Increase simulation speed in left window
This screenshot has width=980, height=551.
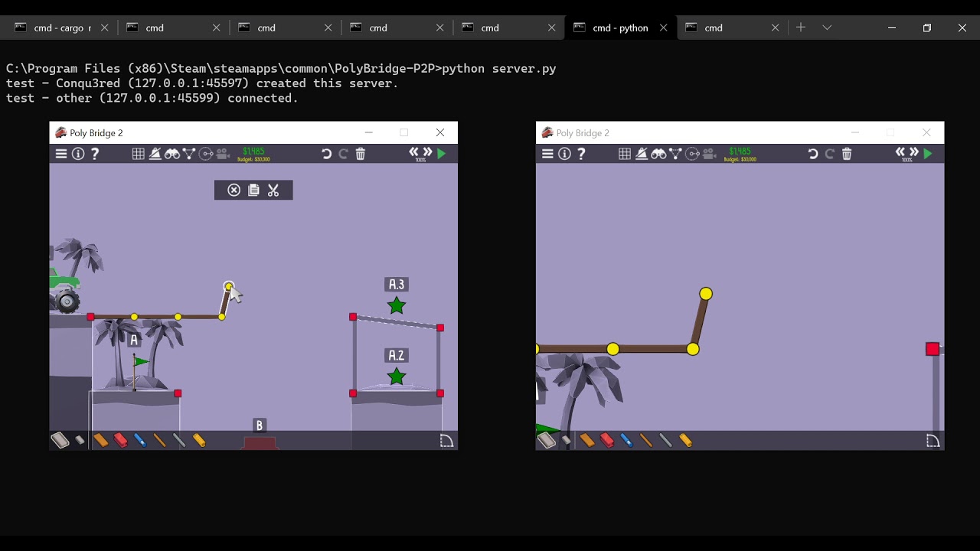pyautogui.click(x=427, y=152)
